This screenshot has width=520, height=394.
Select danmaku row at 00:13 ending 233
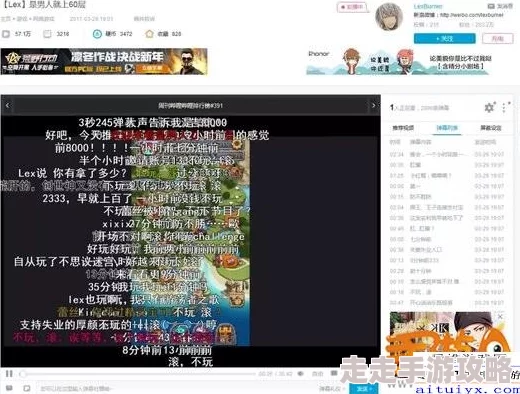[447, 260]
